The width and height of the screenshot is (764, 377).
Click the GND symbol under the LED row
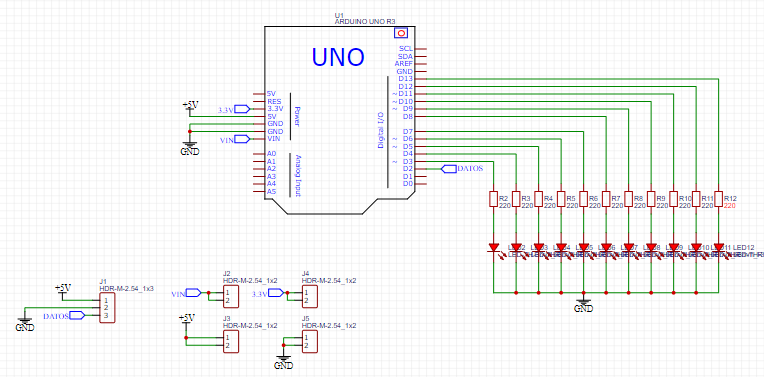pyautogui.click(x=583, y=305)
